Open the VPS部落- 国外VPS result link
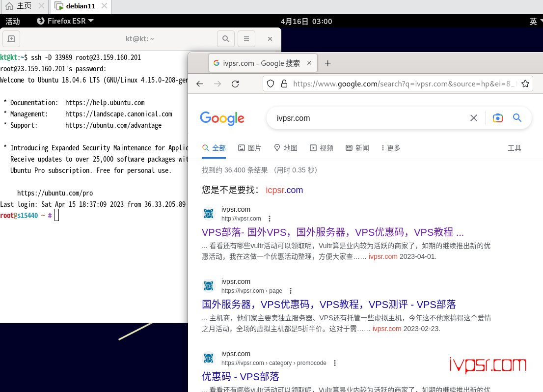The height and width of the screenshot is (392, 543). point(333,232)
